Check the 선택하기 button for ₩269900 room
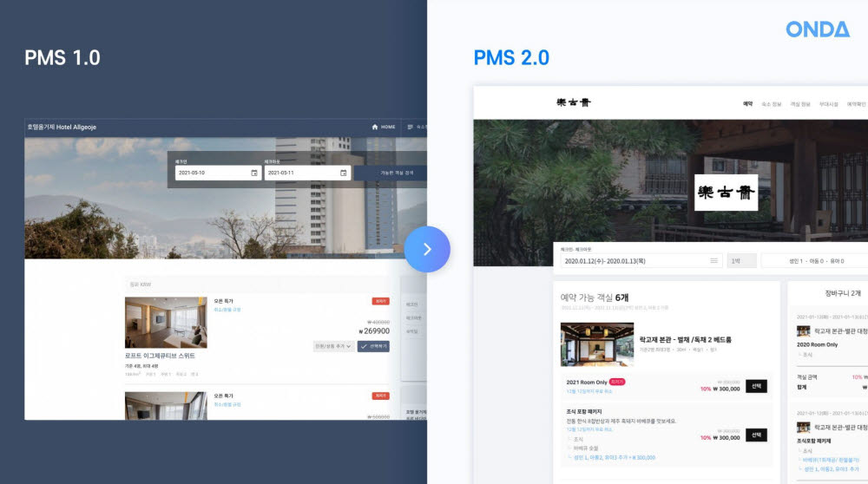Image resolution: width=868 pixels, height=484 pixels. [x=373, y=346]
